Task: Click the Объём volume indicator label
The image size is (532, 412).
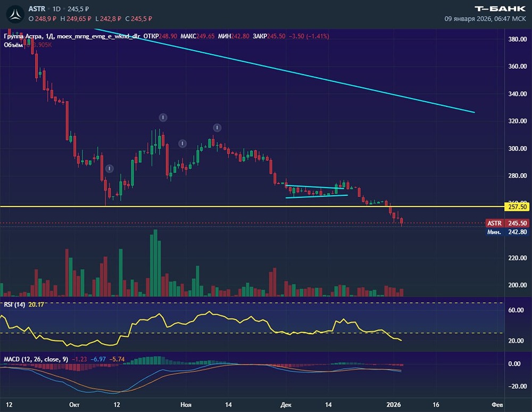Action: pos(13,45)
